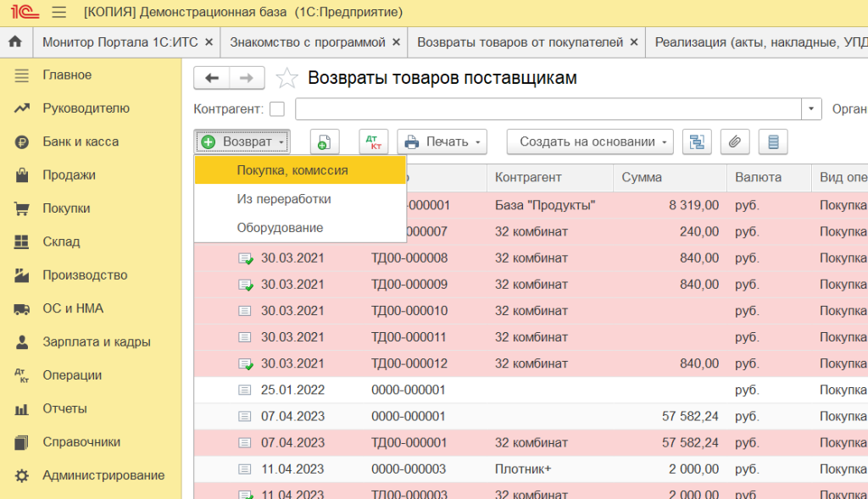
Task: Toggle the Контрагент filter checkbox
Action: (x=277, y=109)
